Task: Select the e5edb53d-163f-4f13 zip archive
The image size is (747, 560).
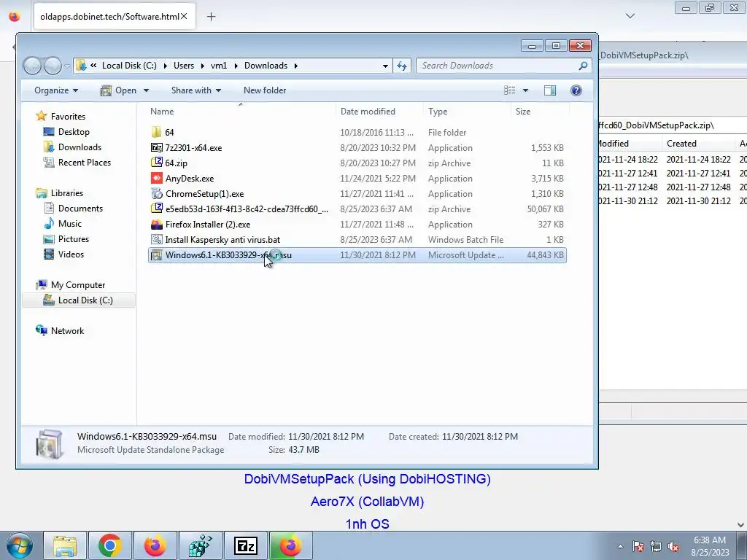Action: (x=357, y=209)
